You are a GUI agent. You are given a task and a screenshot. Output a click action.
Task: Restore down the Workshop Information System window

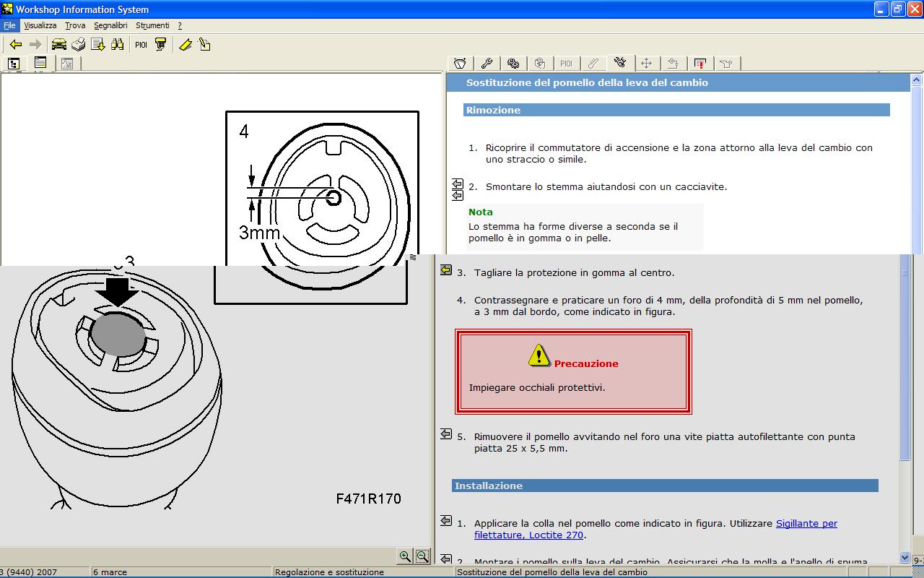click(897, 9)
